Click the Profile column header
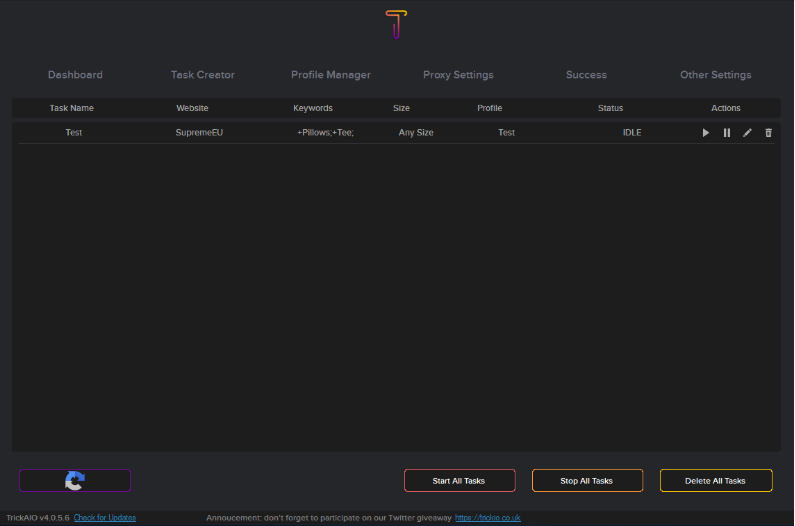The width and height of the screenshot is (795, 526). point(489,108)
